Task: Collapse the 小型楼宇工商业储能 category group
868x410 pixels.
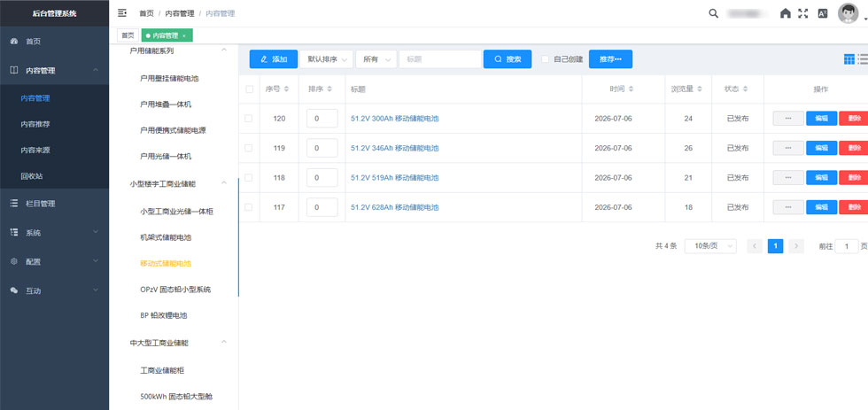Action: coord(224,183)
